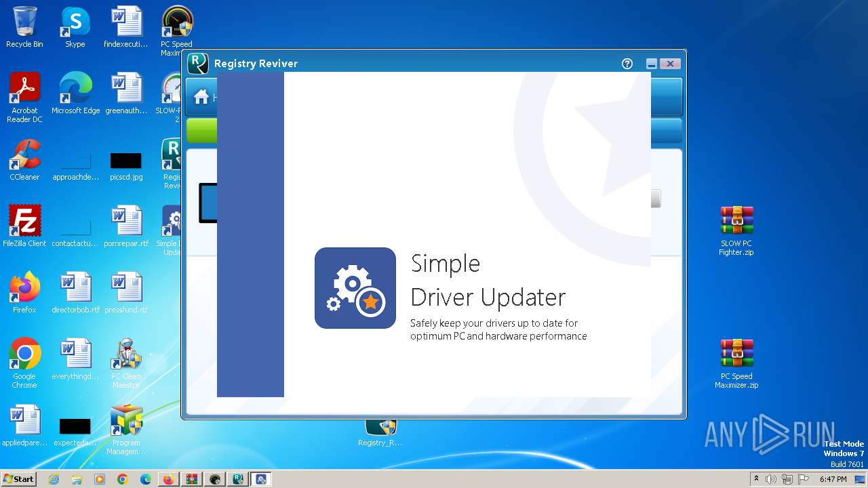Switch to Chrome in the taskbar
Image resolution: width=868 pixels, height=488 pixels.
(x=123, y=479)
